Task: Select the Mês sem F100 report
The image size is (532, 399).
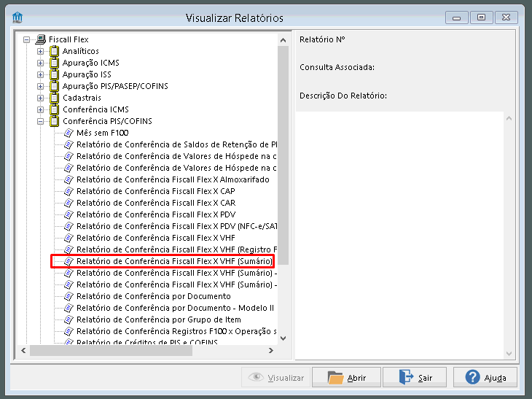Action: click(x=103, y=133)
